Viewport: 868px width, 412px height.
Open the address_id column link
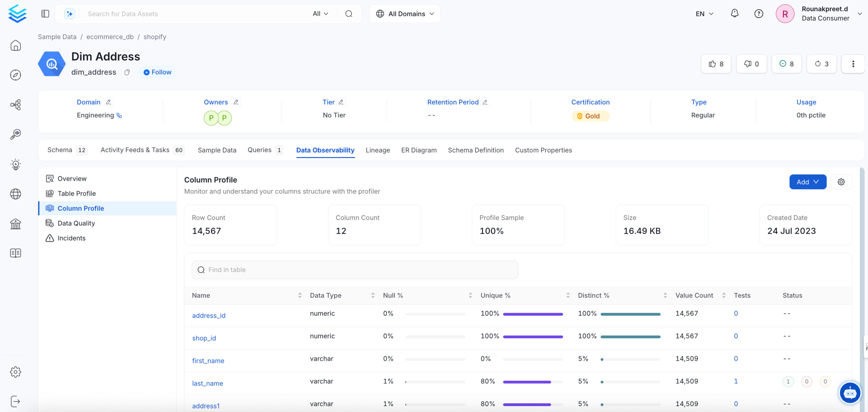209,315
